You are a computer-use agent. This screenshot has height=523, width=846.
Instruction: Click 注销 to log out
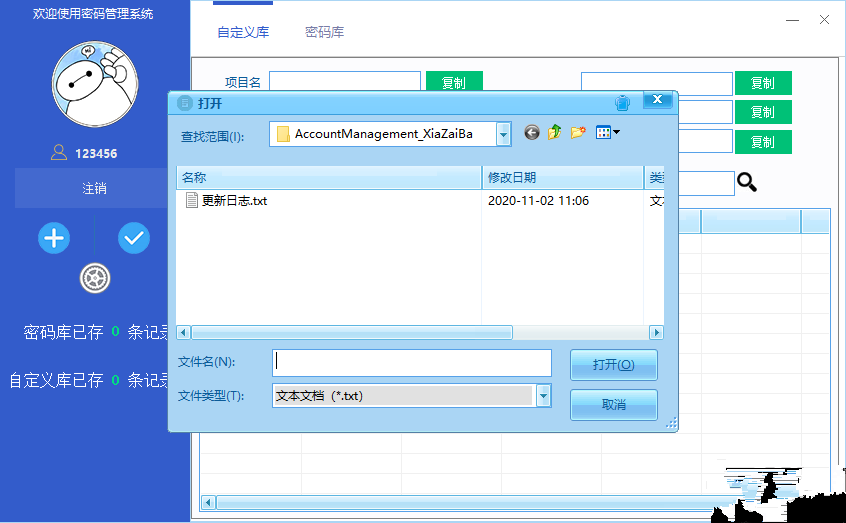point(94,188)
